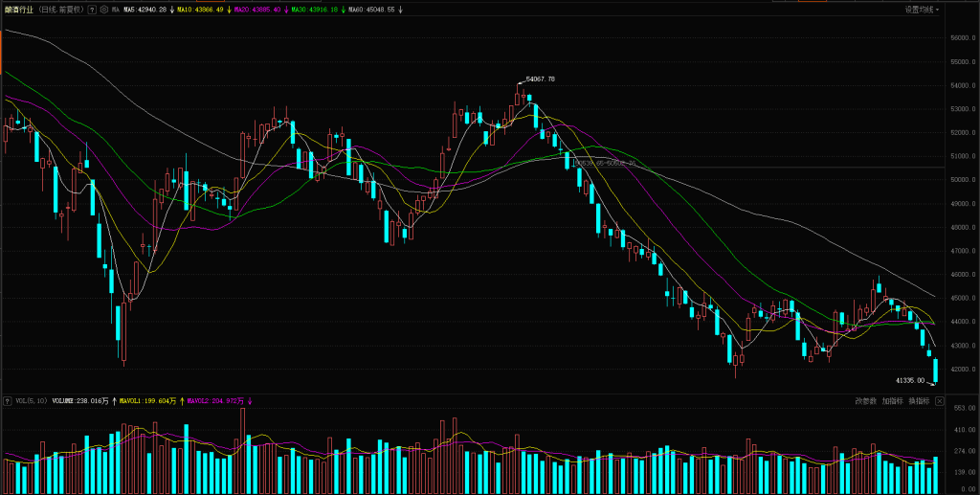Click the 54067.78 high price marker

(x=540, y=79)
